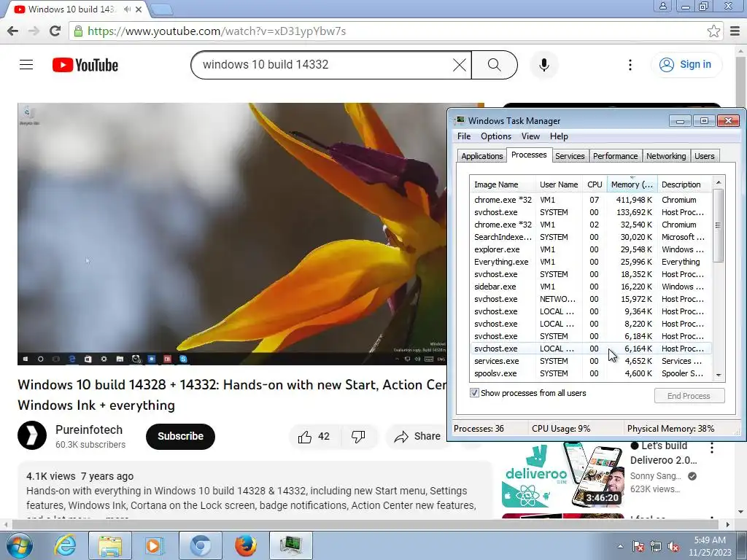Open the Deliveroo clone video thumbnail
Screen dimensions: 747x560
click(563, 475)
